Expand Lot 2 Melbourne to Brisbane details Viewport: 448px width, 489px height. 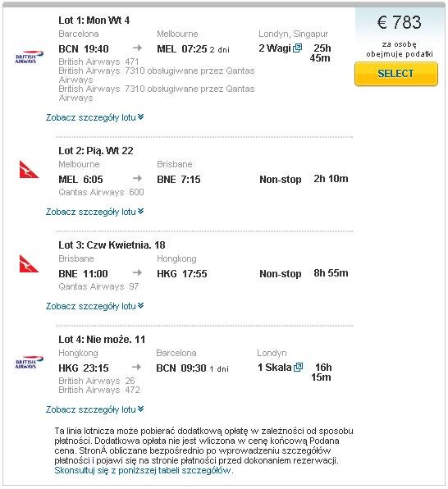(x=95, y=212)
